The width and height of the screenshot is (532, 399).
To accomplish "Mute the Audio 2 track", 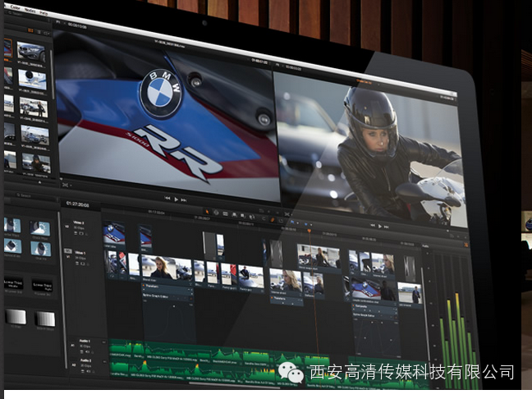I will 89,371.
